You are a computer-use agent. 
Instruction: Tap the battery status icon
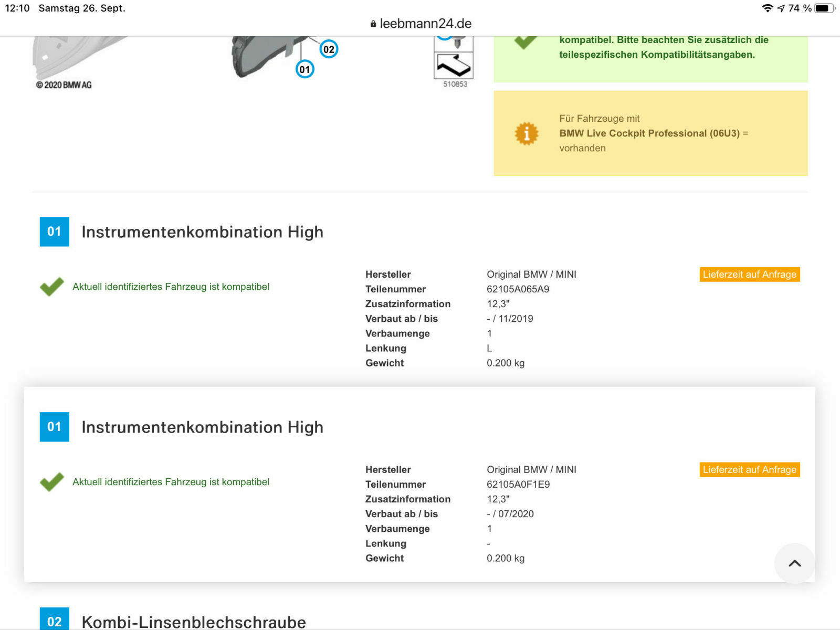coord(824,8)
